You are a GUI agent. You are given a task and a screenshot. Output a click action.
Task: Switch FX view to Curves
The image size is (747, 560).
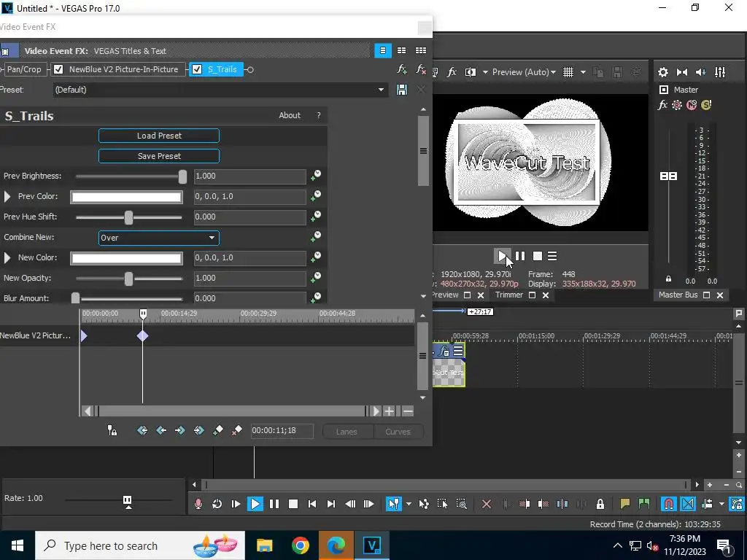coord(398,432)
